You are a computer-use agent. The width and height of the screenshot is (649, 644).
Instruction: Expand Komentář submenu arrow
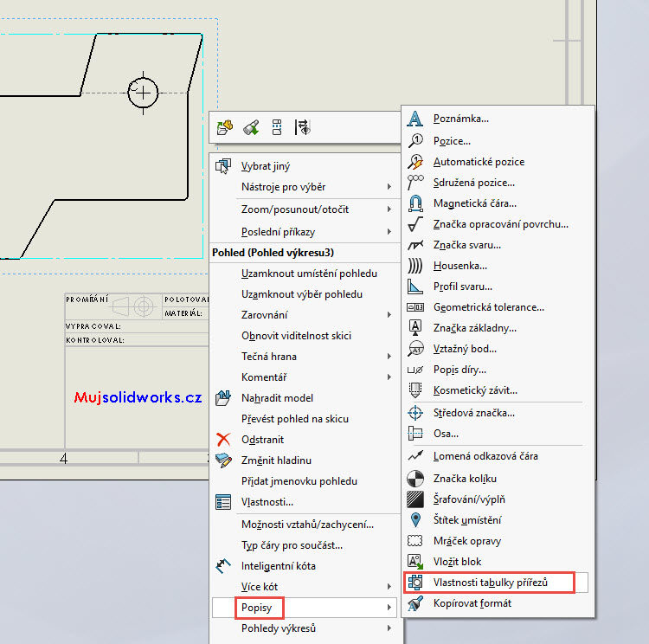389,377
